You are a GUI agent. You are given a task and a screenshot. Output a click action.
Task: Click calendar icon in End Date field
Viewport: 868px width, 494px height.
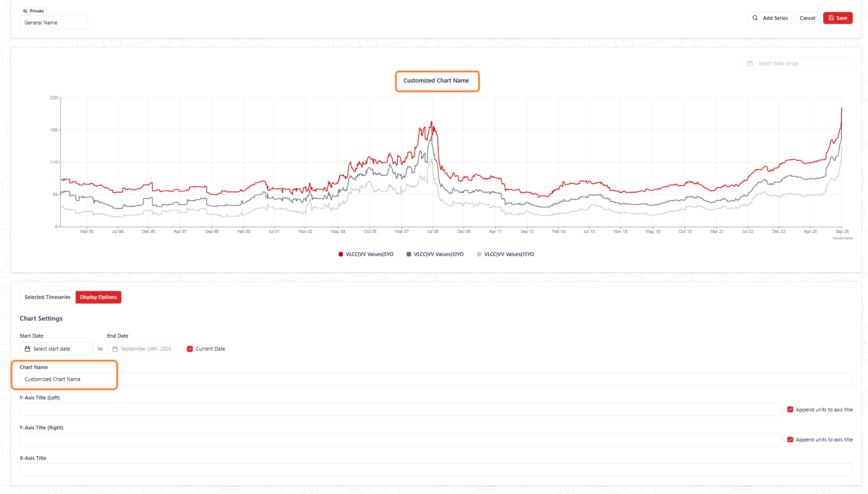(115, 349)
